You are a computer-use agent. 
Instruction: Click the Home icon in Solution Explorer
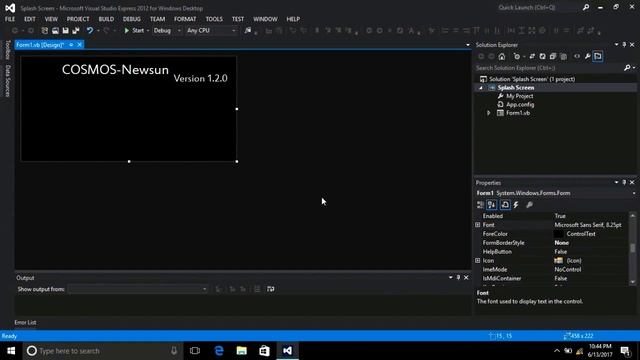(502, 56)
